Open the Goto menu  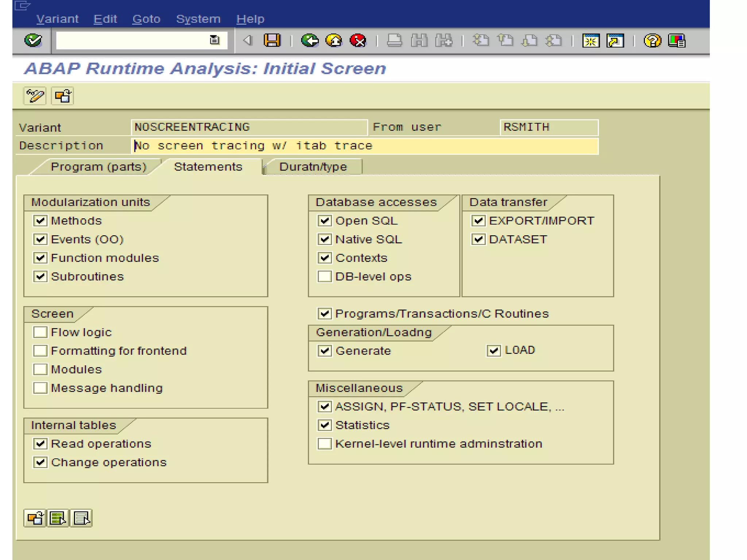(x=146, y=19)
